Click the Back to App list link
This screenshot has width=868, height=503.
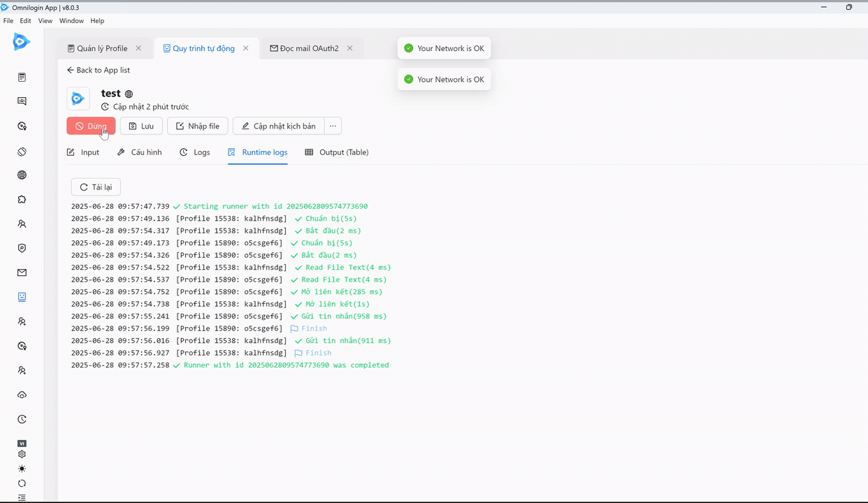[98, 70]
